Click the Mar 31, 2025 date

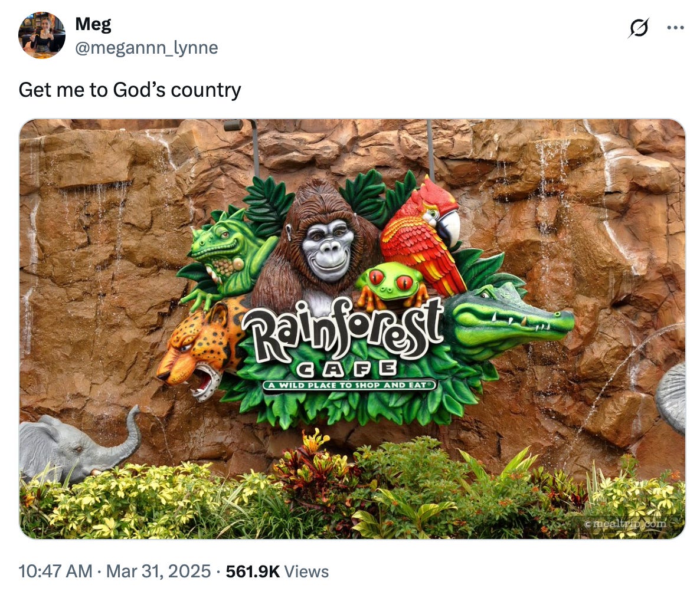[159, 571]
